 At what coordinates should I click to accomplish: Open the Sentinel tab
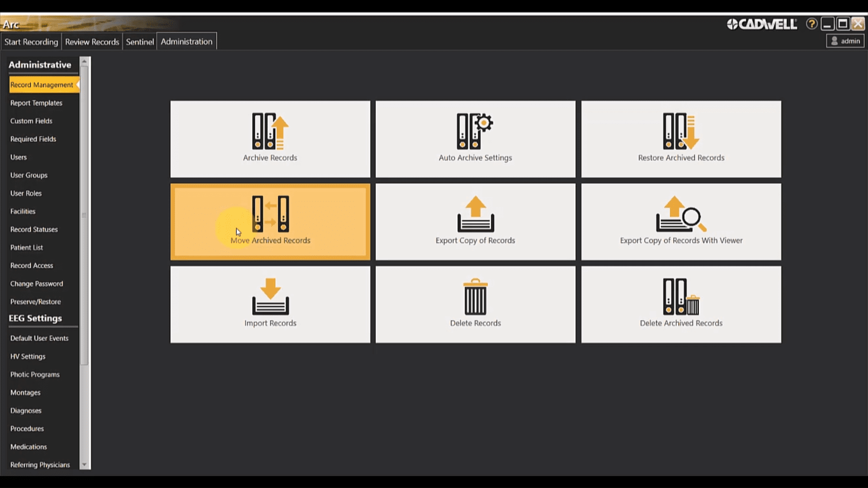(x=140, y=42)
